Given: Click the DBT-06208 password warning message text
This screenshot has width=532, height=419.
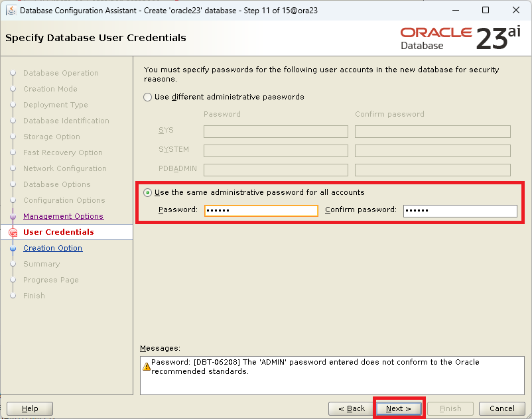Looking at the screenshot, I should pyautogui.click(x=315, y=367).
